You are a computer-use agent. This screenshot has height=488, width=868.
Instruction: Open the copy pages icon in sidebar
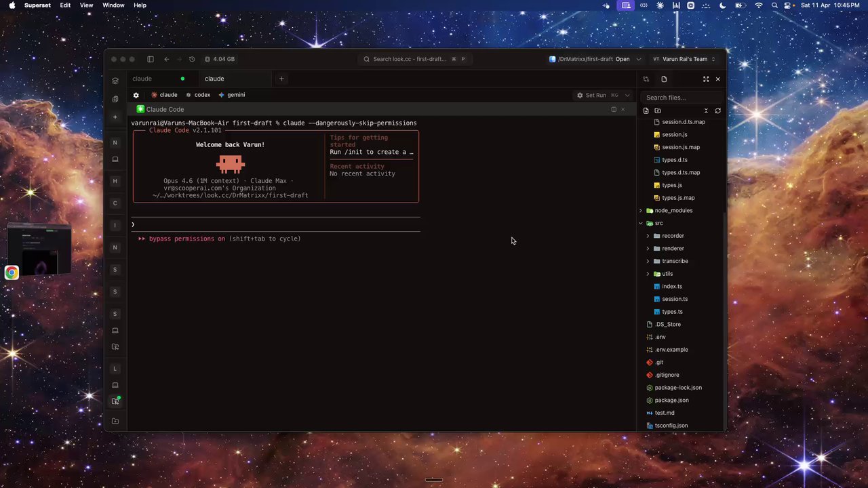[115, 99]
